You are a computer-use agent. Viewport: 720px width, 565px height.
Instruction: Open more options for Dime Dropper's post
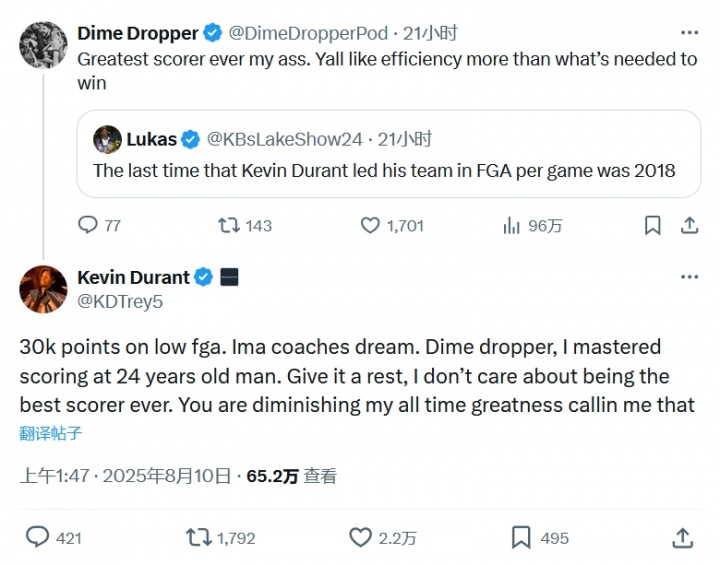point(689,33)
